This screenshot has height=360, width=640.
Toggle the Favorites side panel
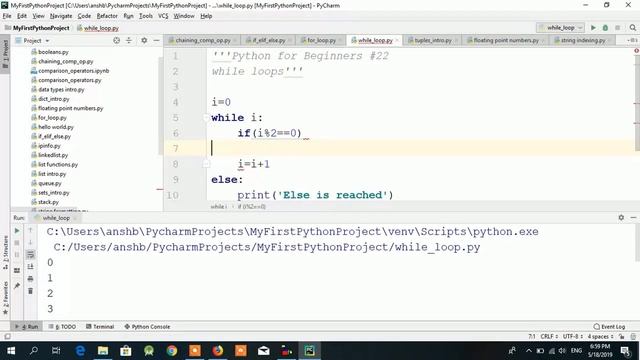coord(5,298)
